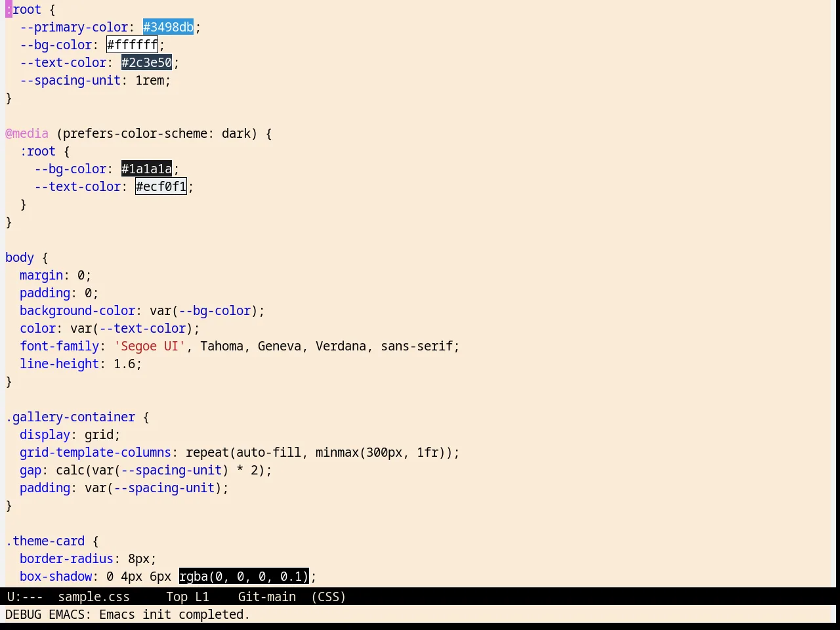The height and width of the screenshot is (630, 840).
Task: Place cursor on 1rem value
Action: click(150, 80)
